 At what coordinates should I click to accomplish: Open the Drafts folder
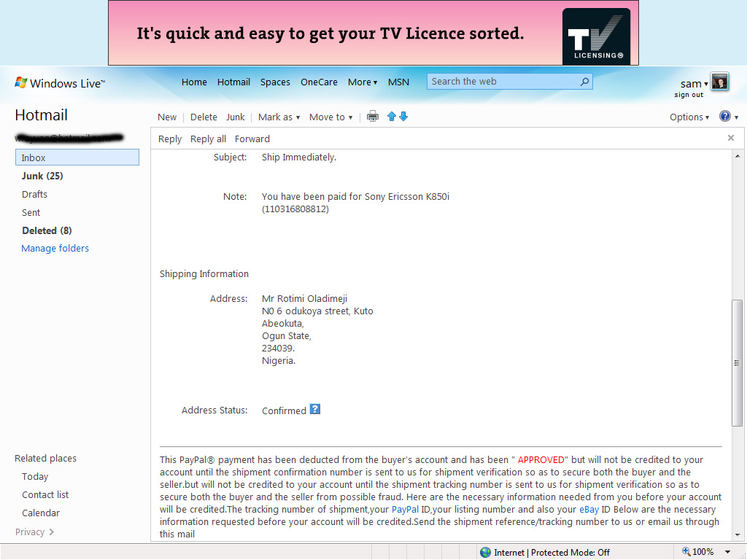pos(34,194)
